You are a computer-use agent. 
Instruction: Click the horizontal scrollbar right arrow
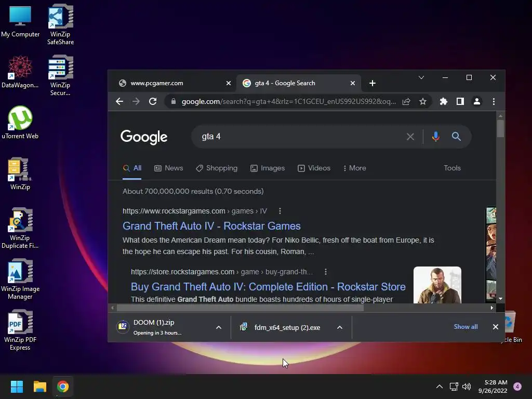point(491,308)
